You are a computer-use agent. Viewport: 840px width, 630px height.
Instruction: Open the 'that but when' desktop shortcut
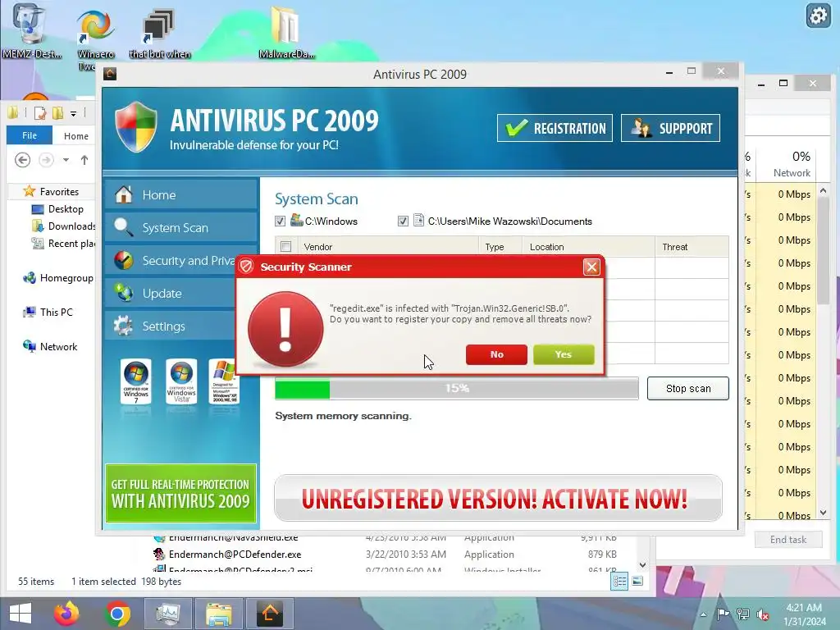tap(160, 33)
